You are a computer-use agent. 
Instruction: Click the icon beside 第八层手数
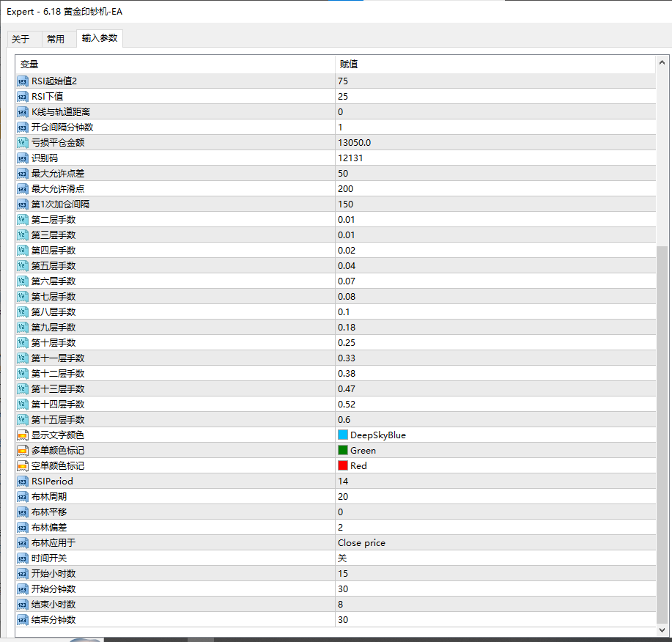(23, 312)
